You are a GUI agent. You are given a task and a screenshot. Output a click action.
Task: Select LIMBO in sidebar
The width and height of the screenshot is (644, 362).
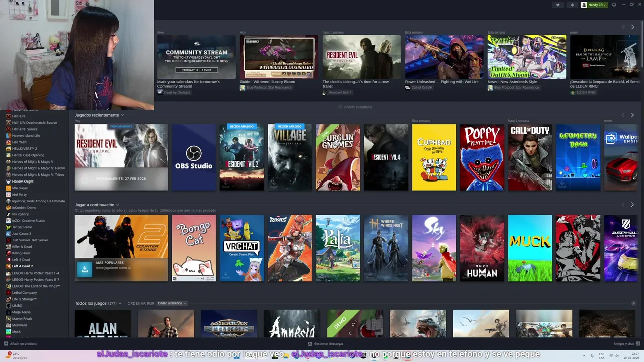coord(17,306)
